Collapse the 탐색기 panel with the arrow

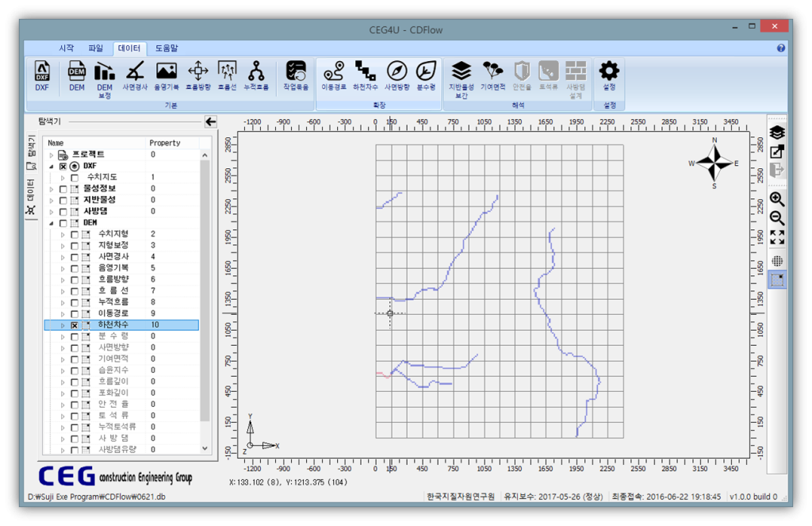tap(211, 122)
